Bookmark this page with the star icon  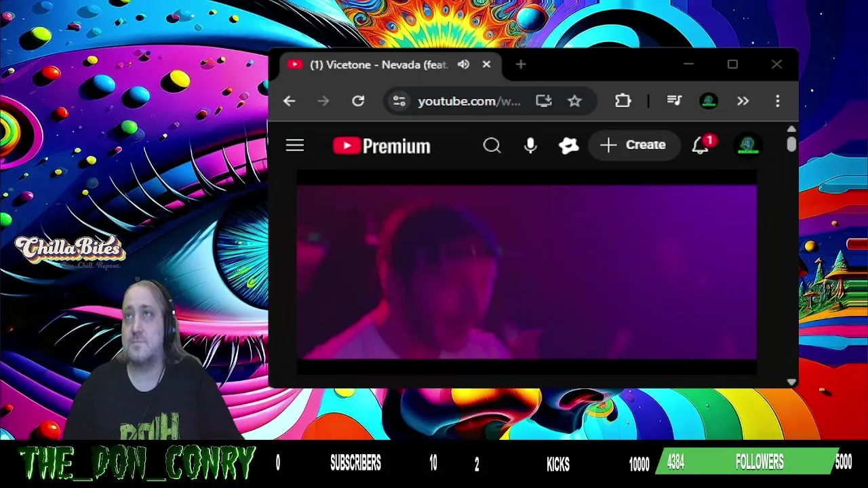coord(574,101)
